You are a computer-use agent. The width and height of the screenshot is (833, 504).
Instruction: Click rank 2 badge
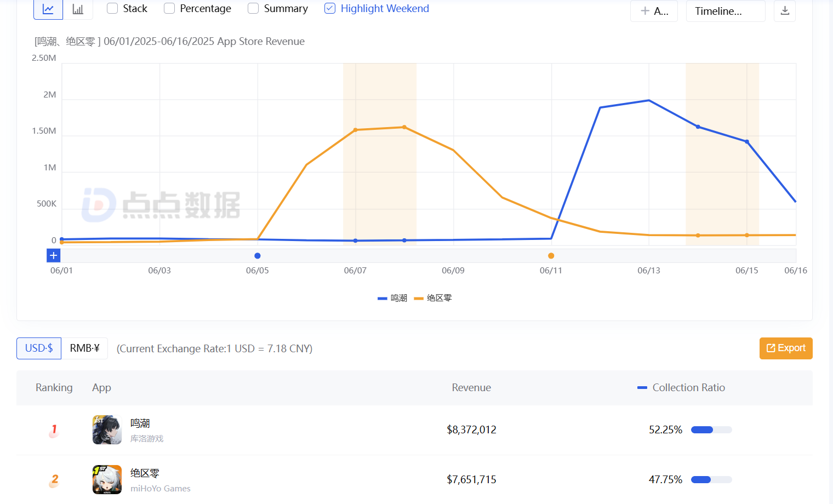click(x=54, y=480)
